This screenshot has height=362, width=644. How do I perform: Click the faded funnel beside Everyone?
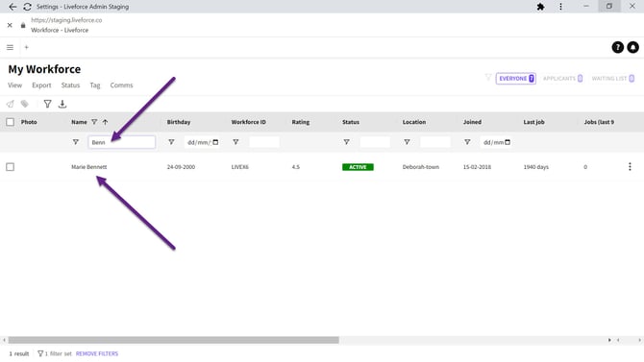point(488,77)
